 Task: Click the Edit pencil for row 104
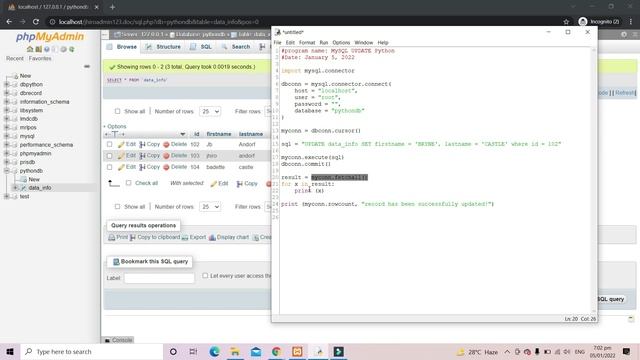coord(121,167)
